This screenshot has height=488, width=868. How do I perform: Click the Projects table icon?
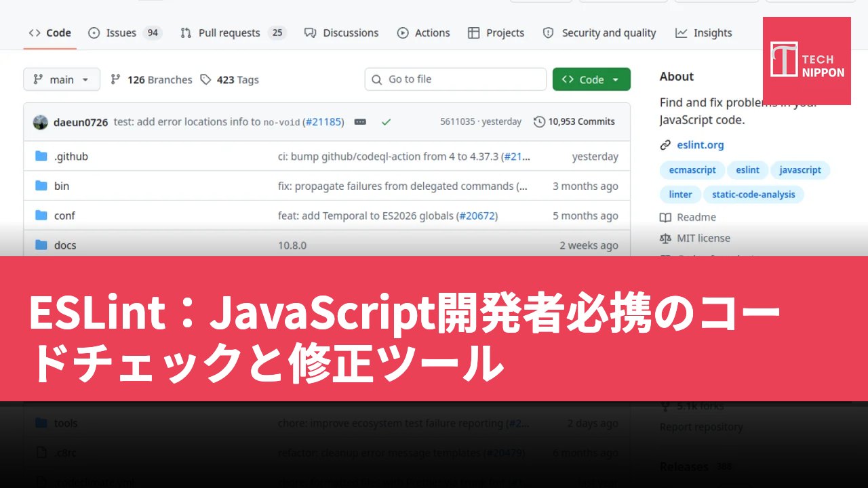[474, 33]
